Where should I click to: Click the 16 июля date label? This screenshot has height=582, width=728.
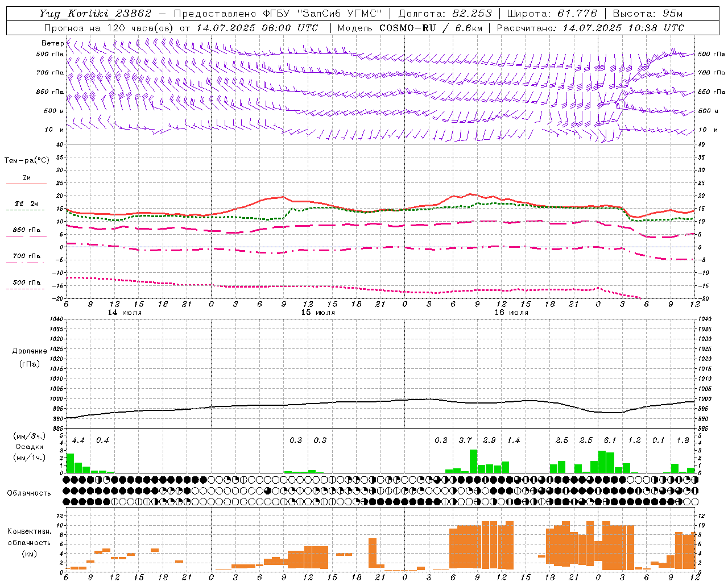pyautogui.click(x=511, y=313)
